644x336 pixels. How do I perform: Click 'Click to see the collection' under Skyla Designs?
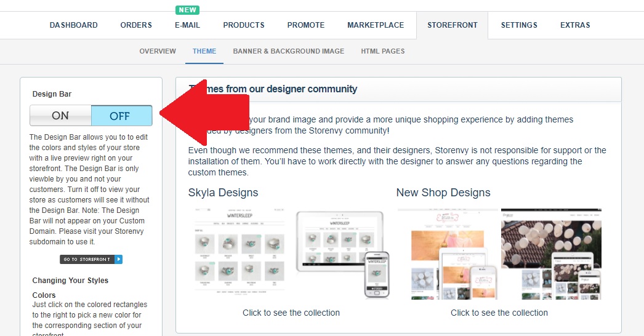tap(291, 313)
